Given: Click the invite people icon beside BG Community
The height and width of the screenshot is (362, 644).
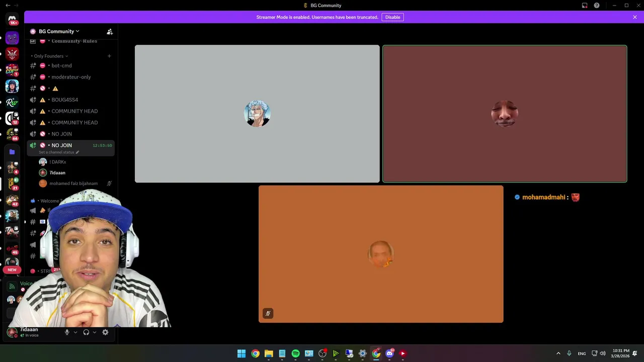Looking at the screenshot, I should coord(110,32).
